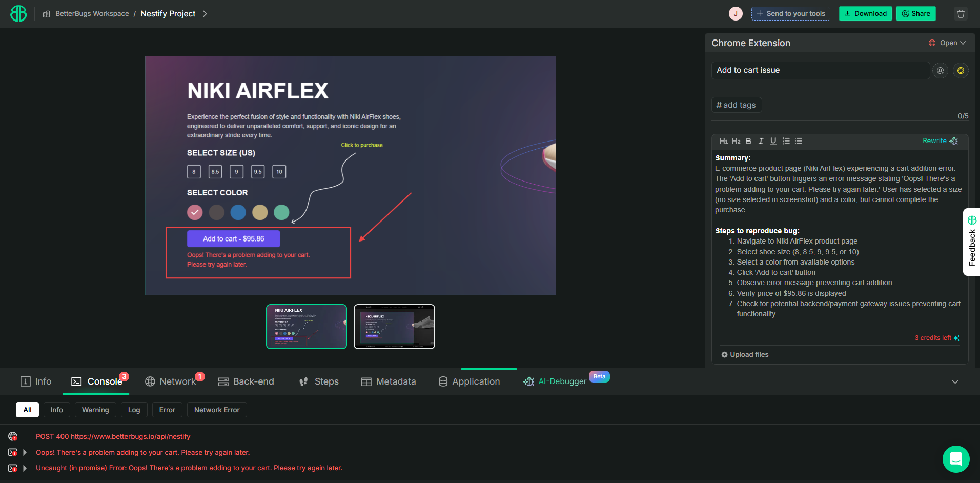Select the All console filter
The image size is (980, 483).
tap(28, 410)
